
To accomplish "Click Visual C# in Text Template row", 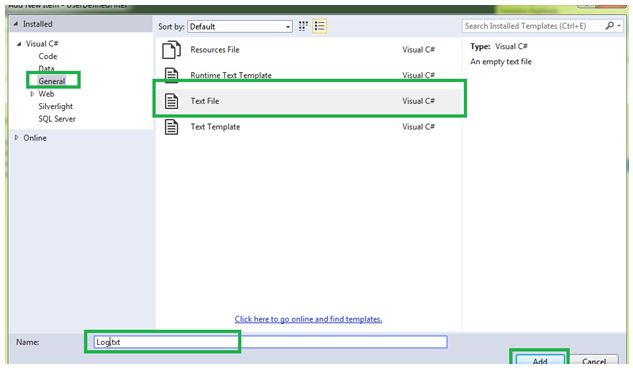I will coord(418,127).
